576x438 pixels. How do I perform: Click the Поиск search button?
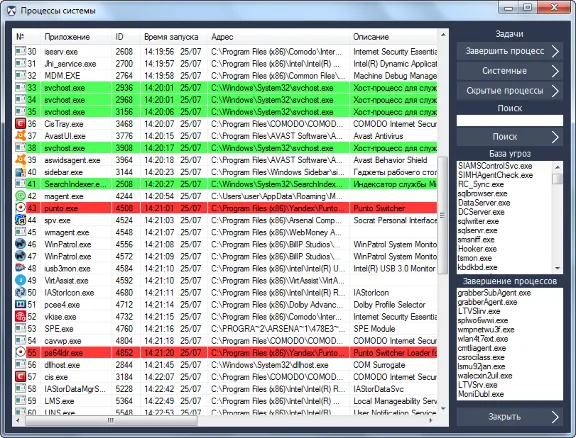510,137
